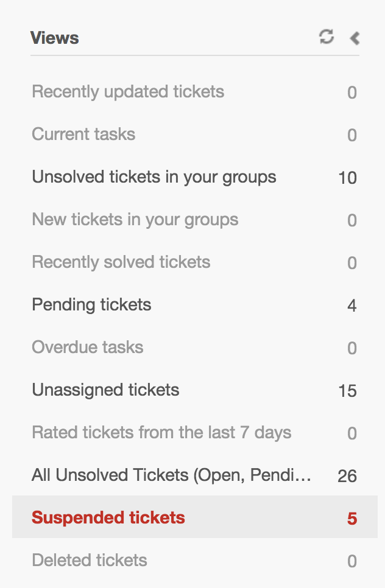Click the Pending tickets count of 4
The image size is (385, 588).
point(351,305)
